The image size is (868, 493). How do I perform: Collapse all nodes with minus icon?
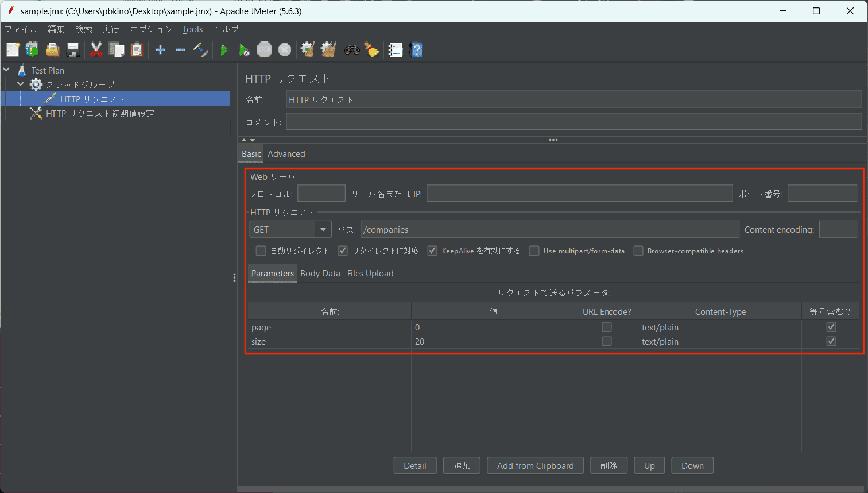tap(180, 50)
